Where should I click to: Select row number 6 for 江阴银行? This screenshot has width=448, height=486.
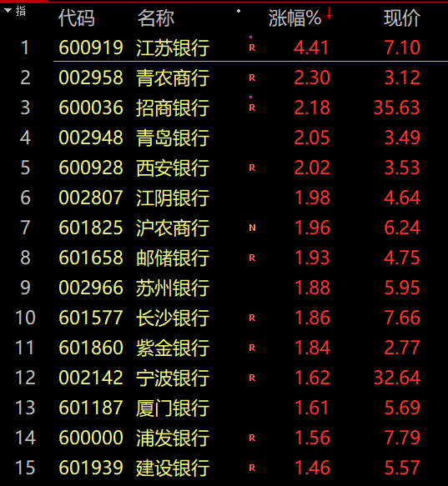(25, 198)
